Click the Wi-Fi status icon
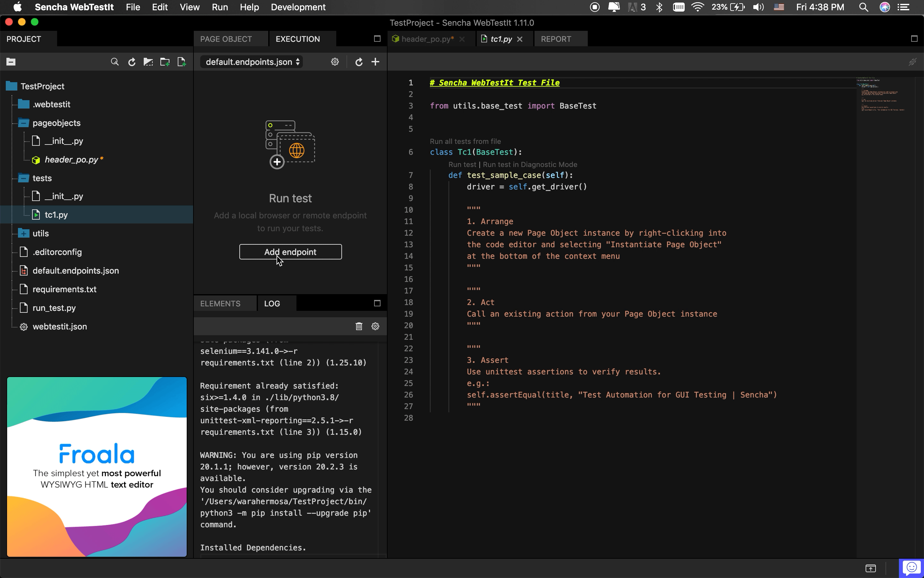 pyautogui.click(x=697, y=7)
